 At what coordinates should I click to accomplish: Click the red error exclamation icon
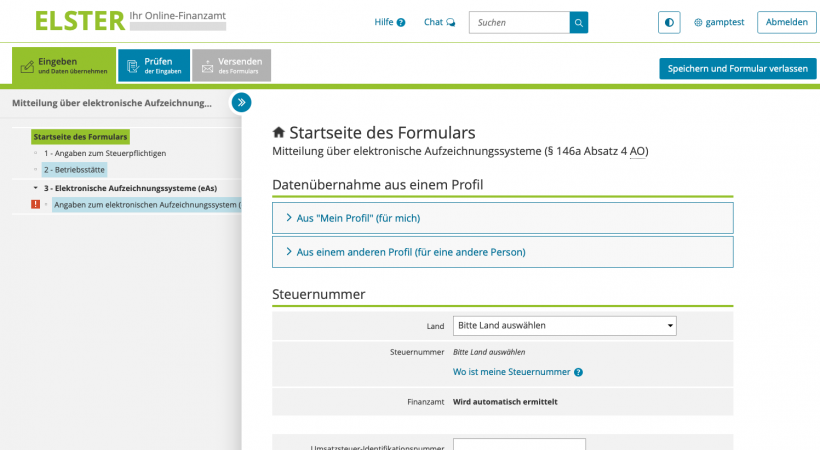click(x=36, y=205)
